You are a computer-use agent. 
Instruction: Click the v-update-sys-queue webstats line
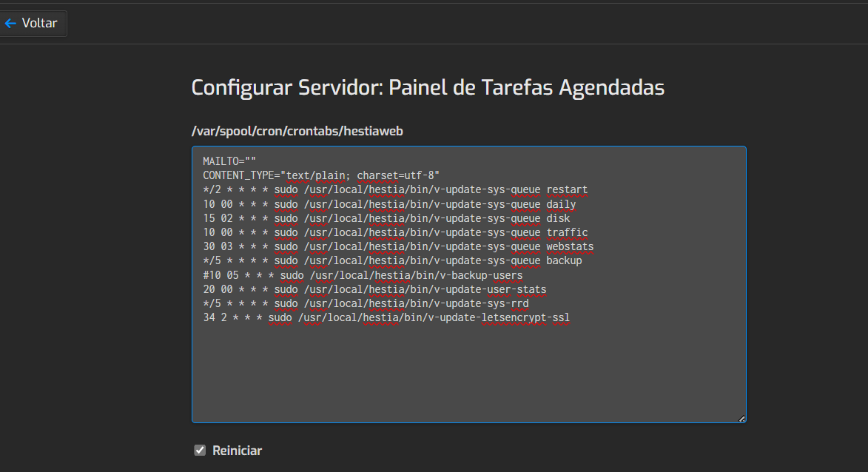(398, 246)
